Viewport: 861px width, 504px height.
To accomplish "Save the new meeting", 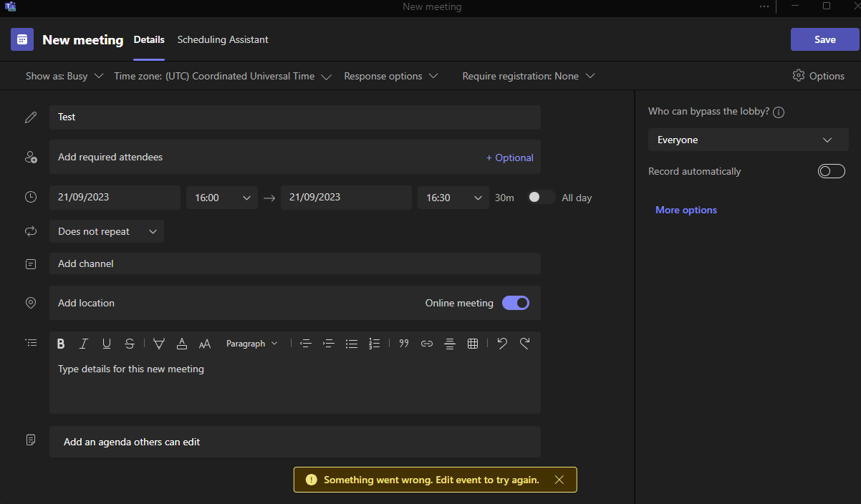I will (824, 39).
